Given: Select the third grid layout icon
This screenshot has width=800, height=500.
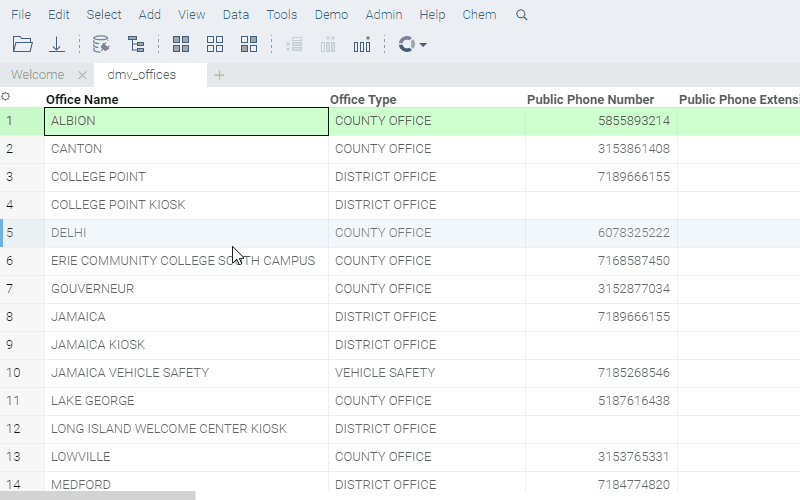Looking at the screenshot, I should (x=249, y=44).
